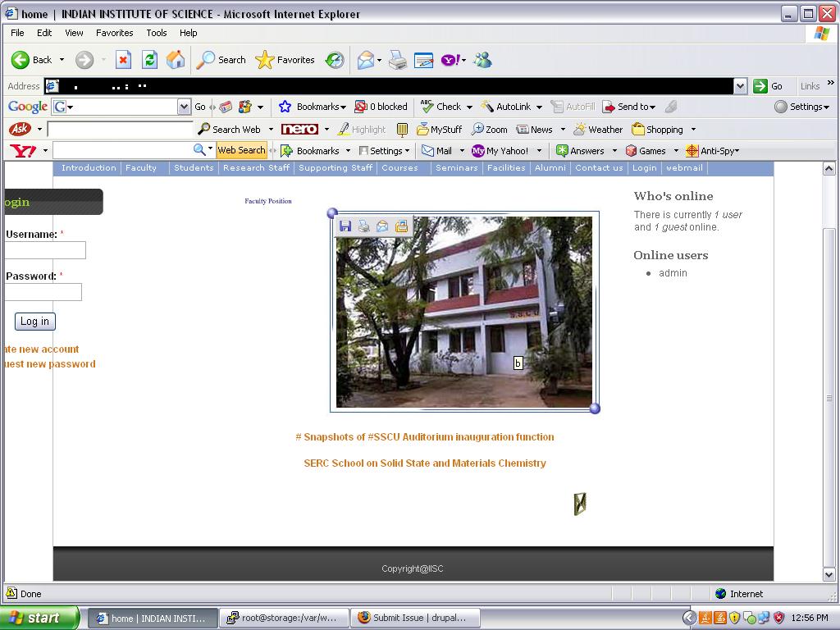Open the Favorites menu in the menu bar
This screenshot has width=840, height=630.
[115, 33]
